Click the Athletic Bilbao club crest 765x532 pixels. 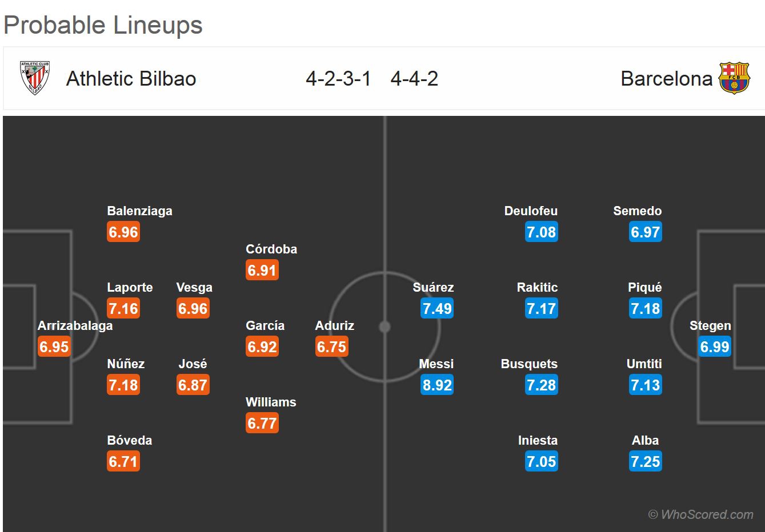pyautogui.click(x=35, y=78)
